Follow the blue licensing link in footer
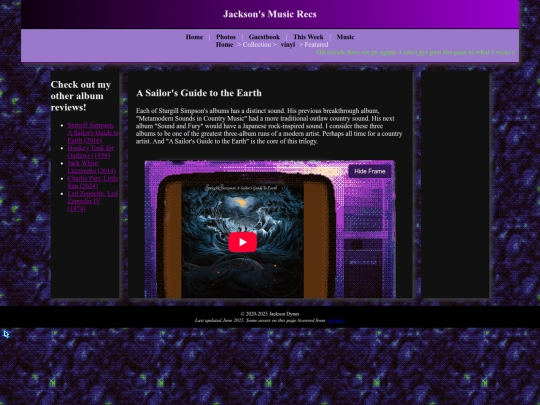The image size is (540, 405). coord(336,321)
